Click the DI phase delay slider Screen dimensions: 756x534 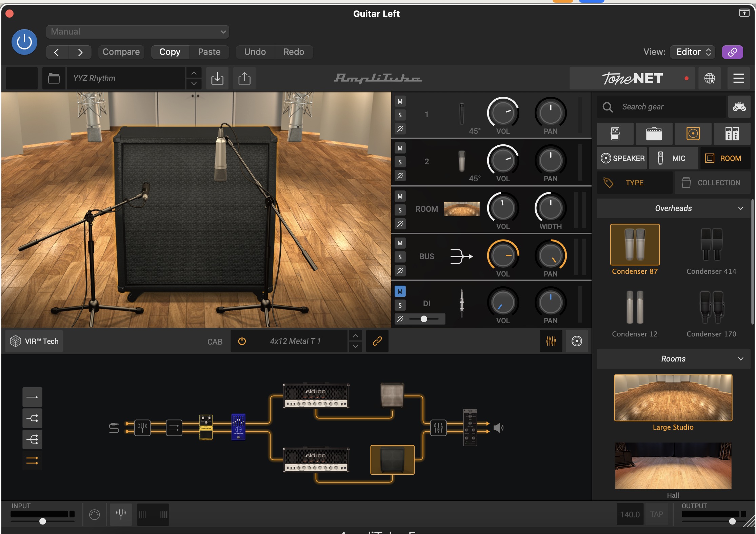(x=424, y=319)
